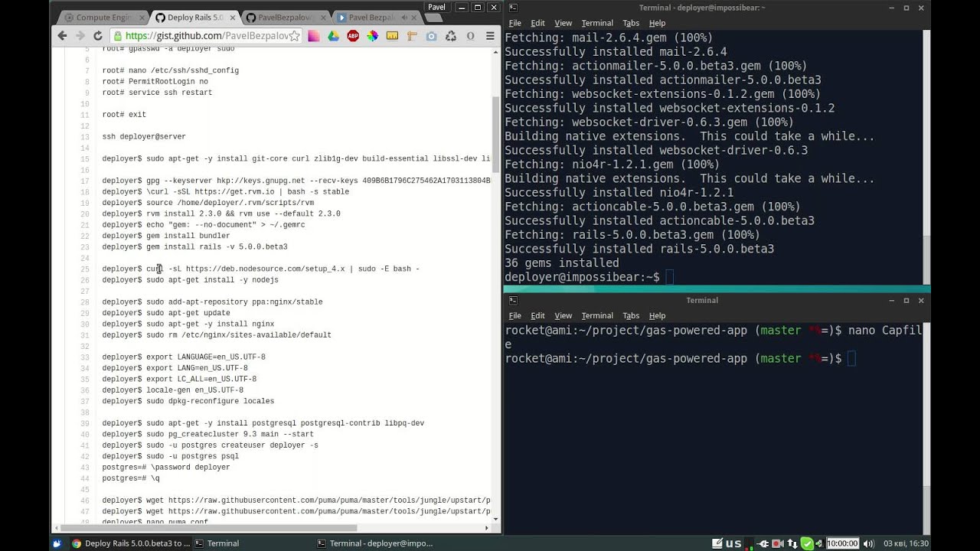Click gist line "gem install rails -v 5.0.0.beta3"
Viewport: 980px width, 551px height.
tap(194, 247)
